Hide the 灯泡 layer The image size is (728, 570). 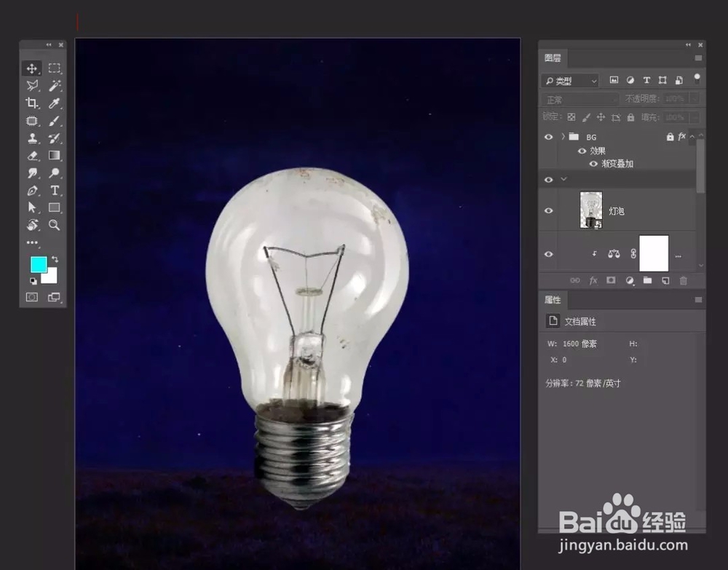pyautogui.click(x=548, y=210)
